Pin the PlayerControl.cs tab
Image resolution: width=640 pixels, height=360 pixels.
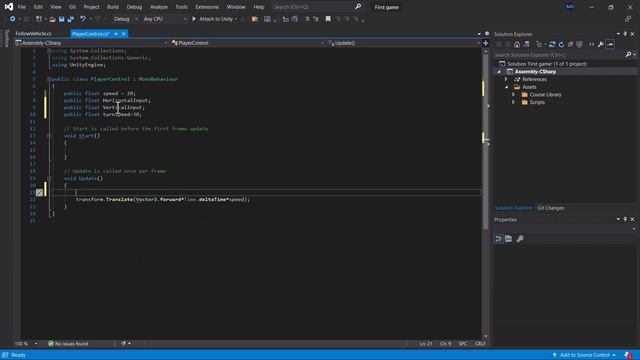click(116, 34)
